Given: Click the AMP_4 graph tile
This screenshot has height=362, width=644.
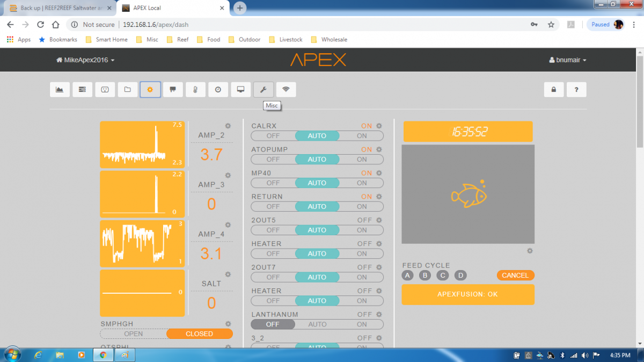Looking at the screenshot, I should [142, 243].
